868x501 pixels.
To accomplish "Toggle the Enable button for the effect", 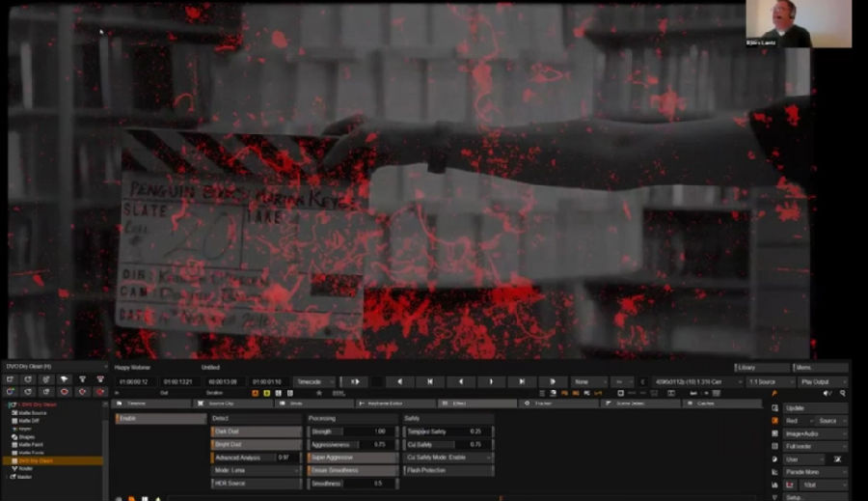I will tap(160, 418).
